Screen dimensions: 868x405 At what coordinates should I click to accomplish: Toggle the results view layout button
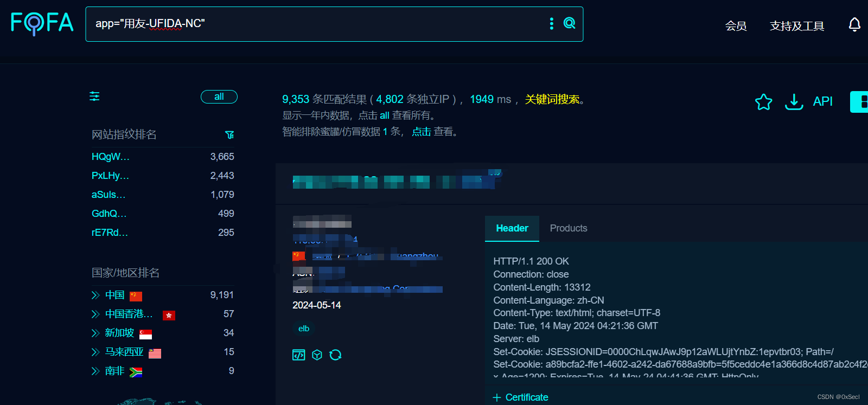859,101
